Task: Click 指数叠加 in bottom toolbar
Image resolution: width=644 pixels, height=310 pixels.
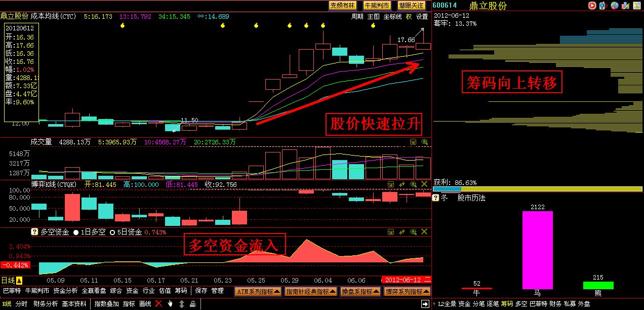Action: coord(107,304)
